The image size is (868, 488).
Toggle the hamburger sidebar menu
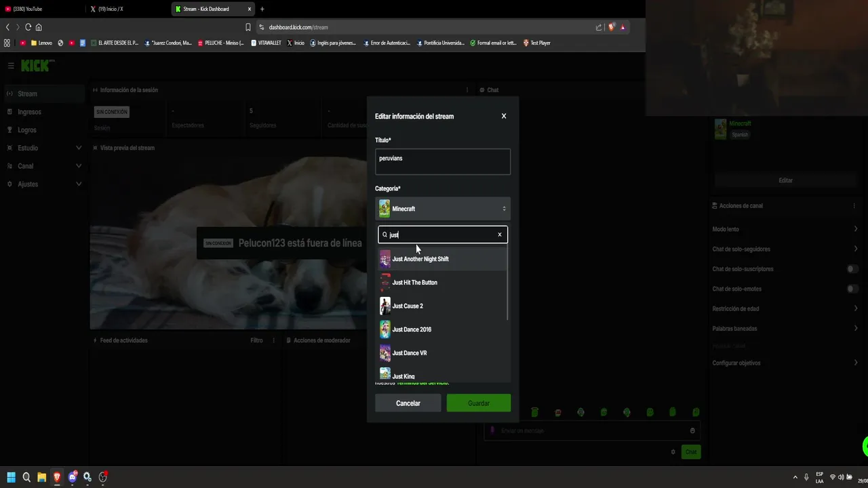(x=11, y=66)
